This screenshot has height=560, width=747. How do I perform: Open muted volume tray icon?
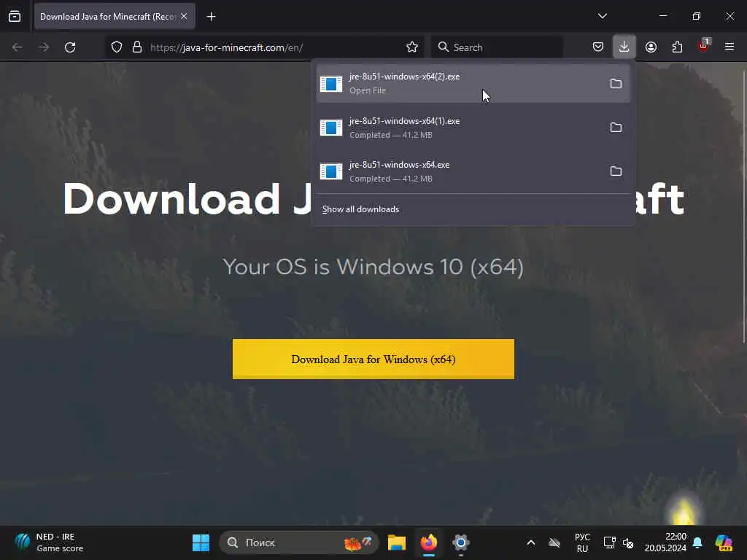click(628, 542)
